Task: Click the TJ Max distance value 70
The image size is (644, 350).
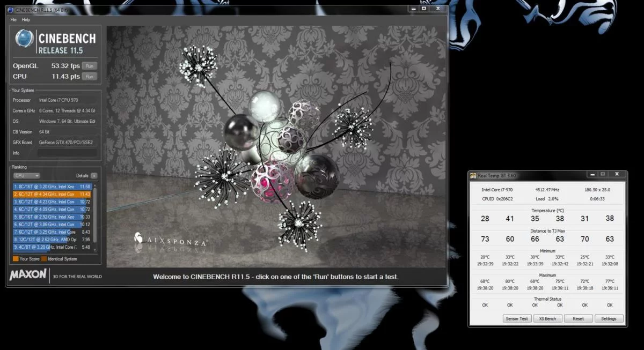Action: point(585,239)
